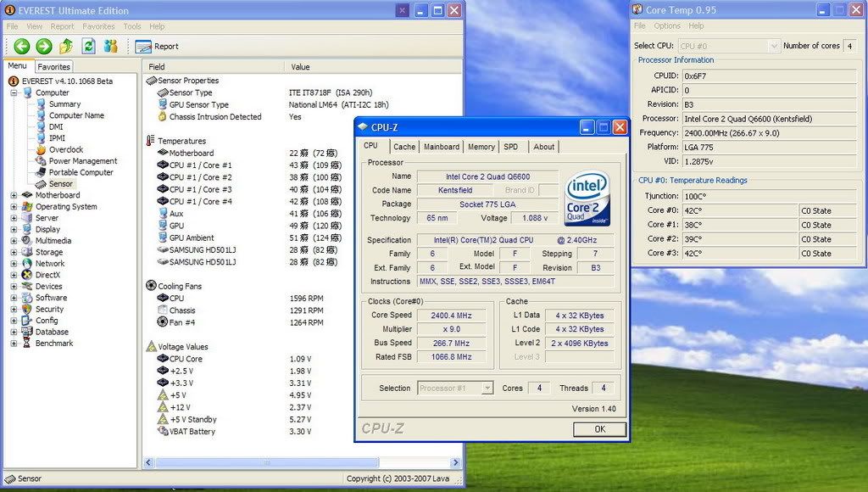This screenshot has width=868, height=492.
Task: Click the Tjunction value field in Core Temp
Action: [x=769, y=196]
